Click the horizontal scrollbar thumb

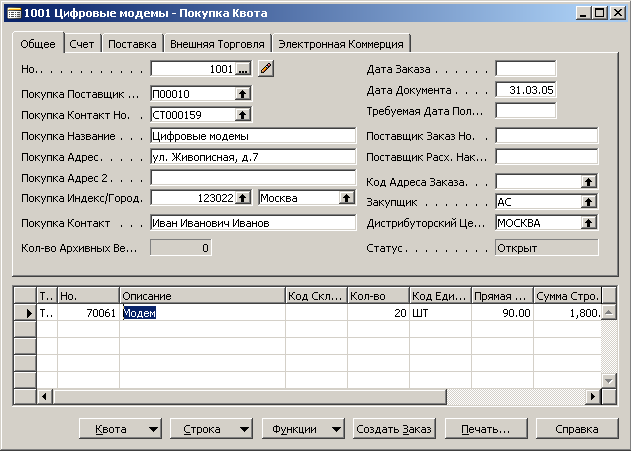(x=250, y=397)
